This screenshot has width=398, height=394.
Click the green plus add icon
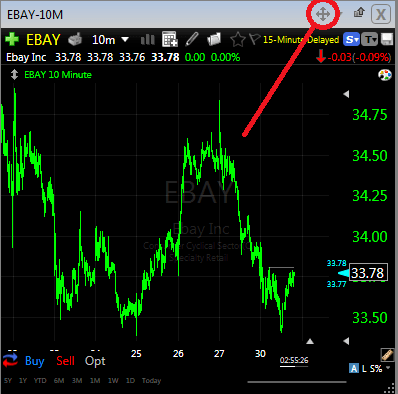(x=12, y=39)
